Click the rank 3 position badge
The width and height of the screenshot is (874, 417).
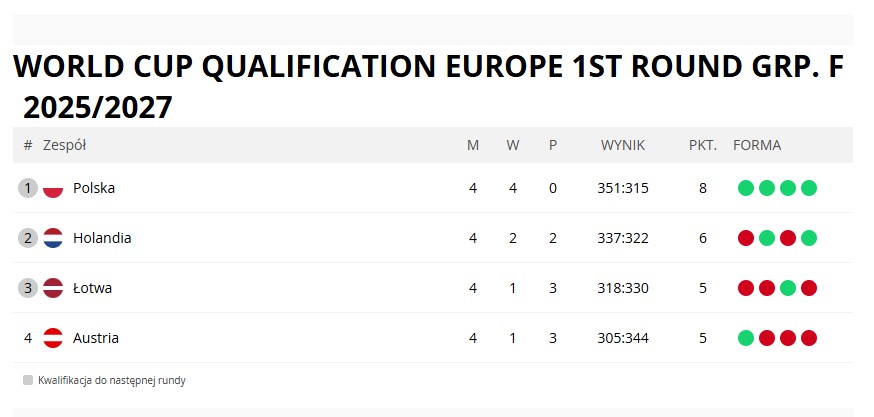pos(28,288)
